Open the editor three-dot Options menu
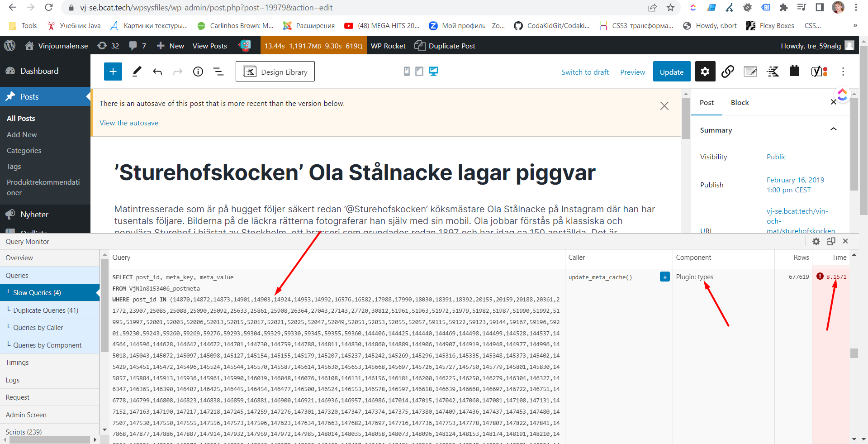This screenshot has height=444, width=868. tap(843, 72)
